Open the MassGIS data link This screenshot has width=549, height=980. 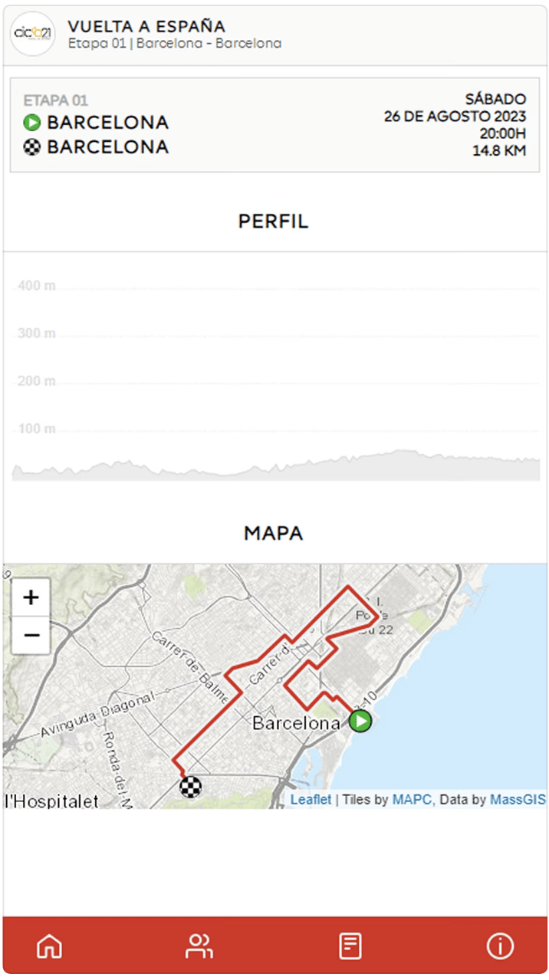click(518, 800)
